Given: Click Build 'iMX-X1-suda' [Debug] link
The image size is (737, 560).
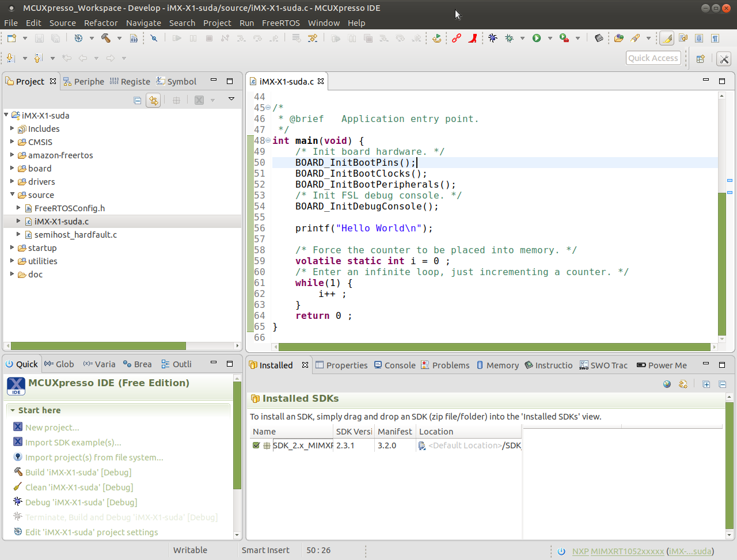Looking at the screenshot, I should pos(78,473).
